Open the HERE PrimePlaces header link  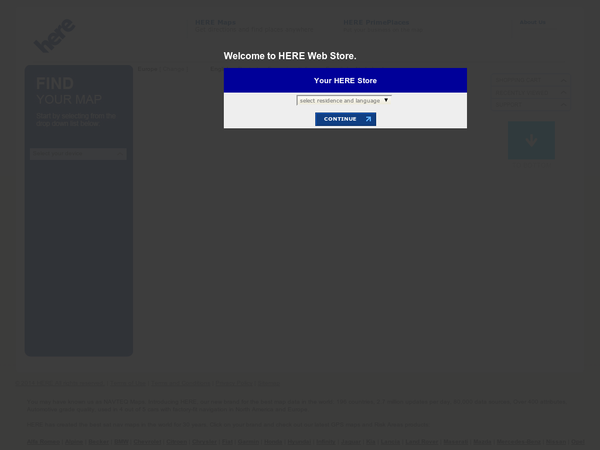[x=376, y=22]
